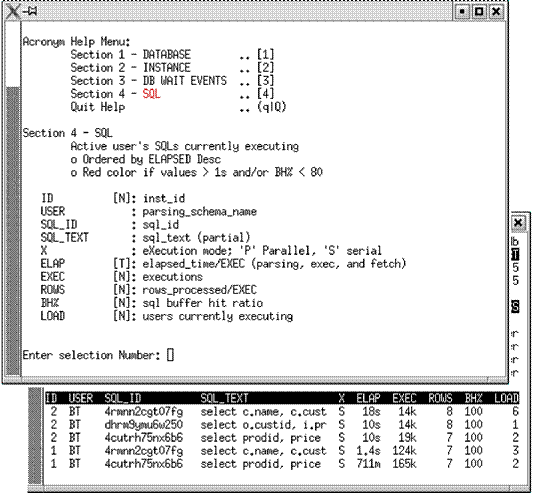Click the 'Section 4 - SQL' heading
This screenshot has height=493, width=533.
(68, 133)
